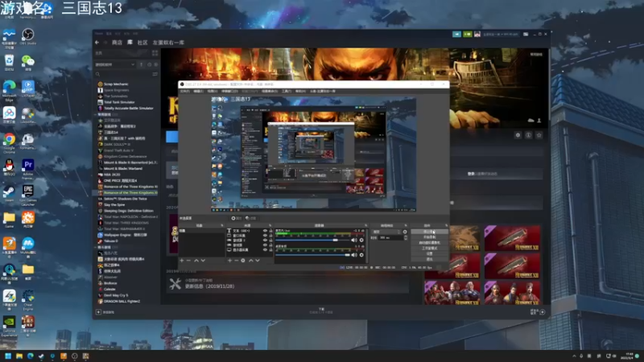This screenshot has width=644, height=362.
Task: Toggle visibility of the 文本 (GDI+) source
Action: (x=265, y=231)
